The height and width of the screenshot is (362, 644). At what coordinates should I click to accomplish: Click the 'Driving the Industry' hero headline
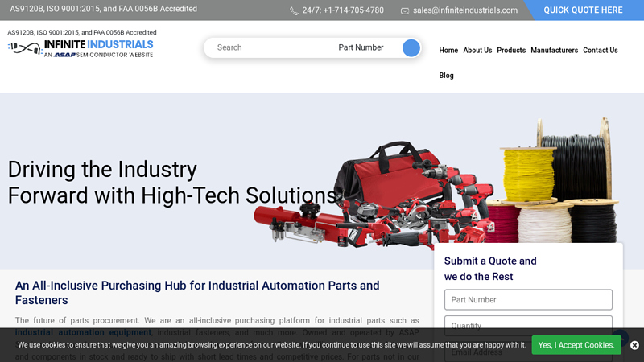click(x=172, y=183)
